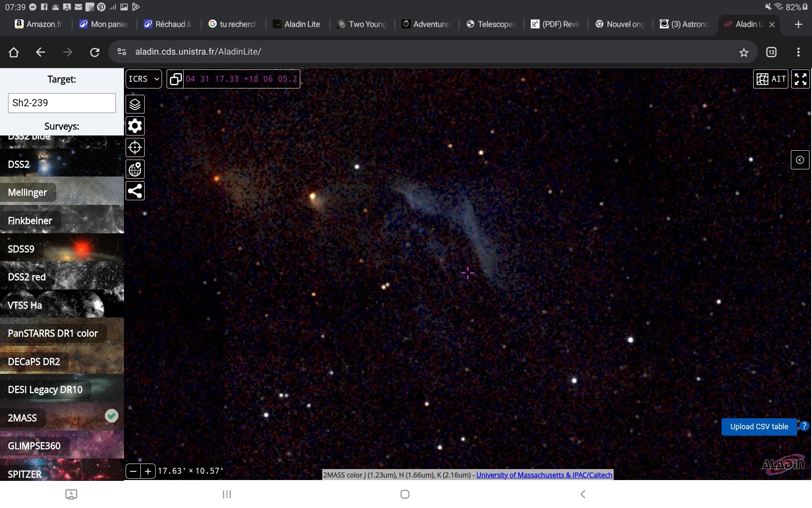Tap the screen-cast icon in navigation bar

pos(71,494)
